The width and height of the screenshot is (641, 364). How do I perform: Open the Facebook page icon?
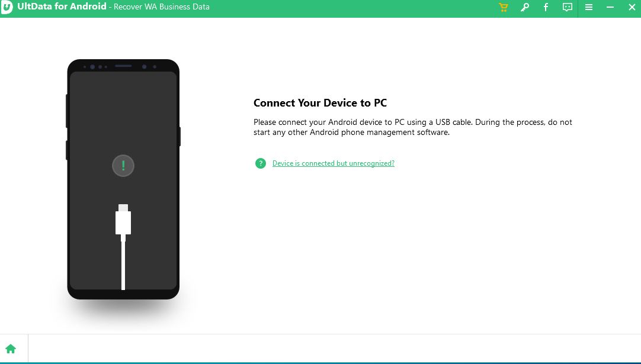point(546,7)
